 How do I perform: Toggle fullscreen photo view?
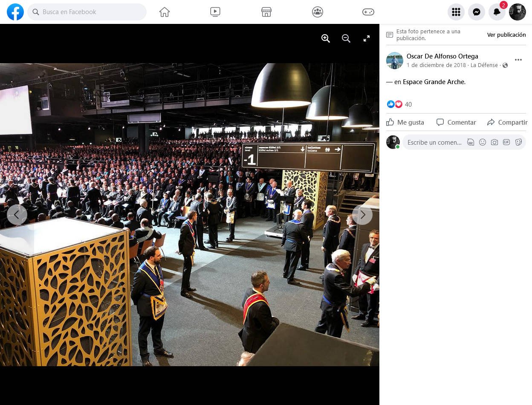(x=367, y=38)
